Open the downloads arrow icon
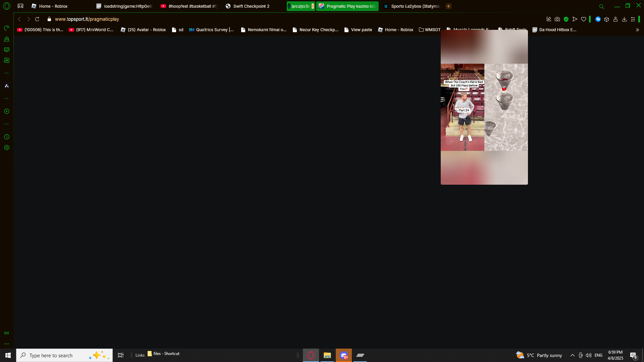 624,19
